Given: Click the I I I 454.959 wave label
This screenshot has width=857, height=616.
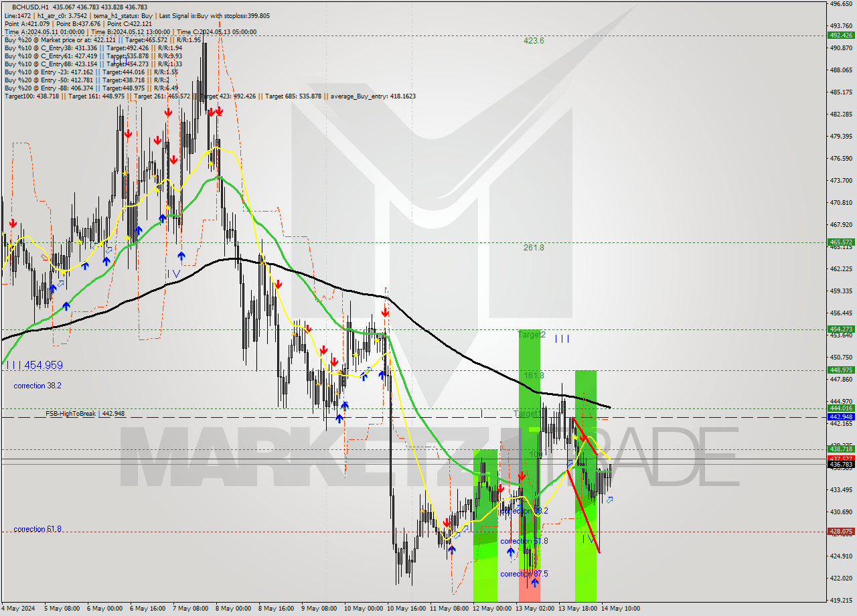Looking at the screenshot, I should (x=34, y=365).
